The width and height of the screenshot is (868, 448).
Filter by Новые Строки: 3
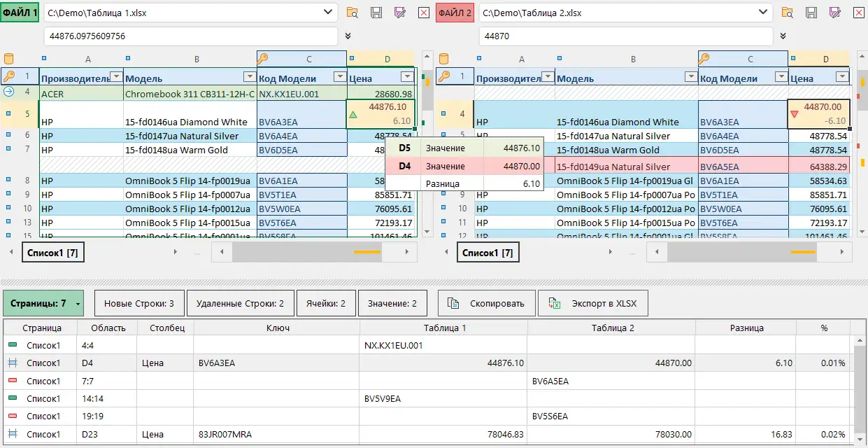(139, 303)
